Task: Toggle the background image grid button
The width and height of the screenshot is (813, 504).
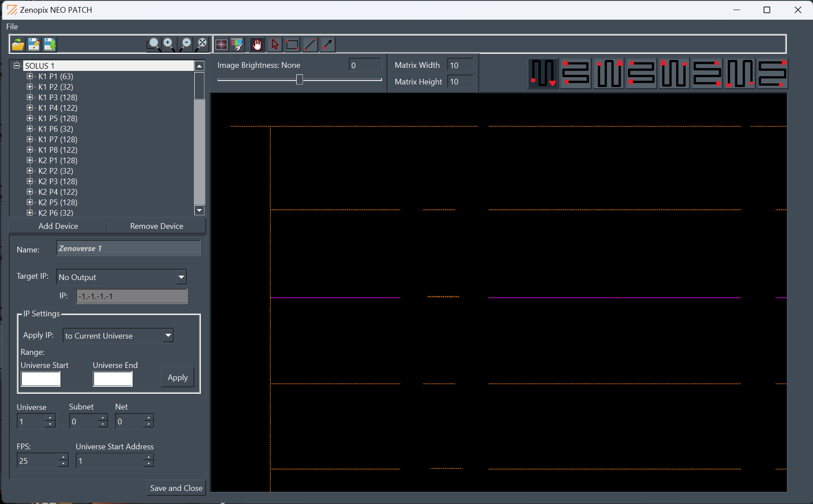Action: point(221,44)
